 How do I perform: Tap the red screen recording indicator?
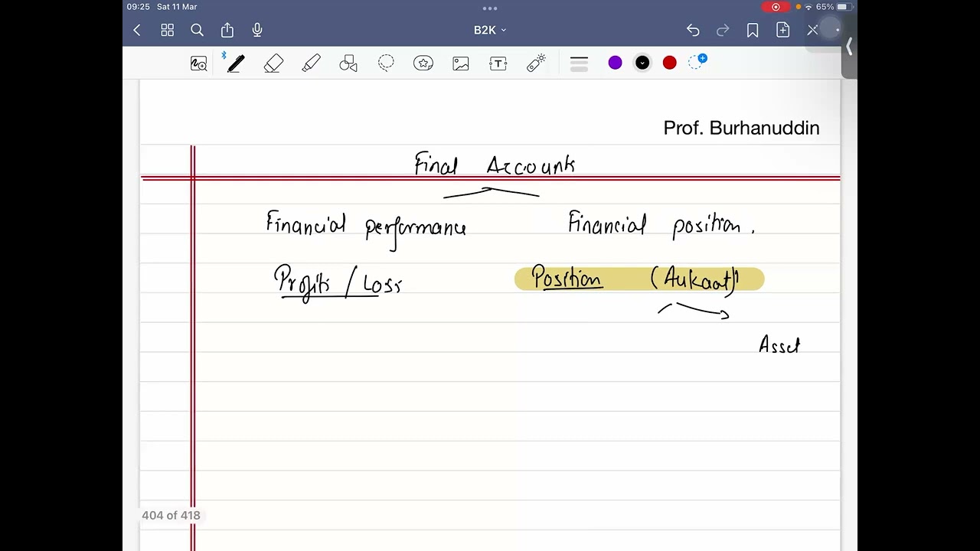click(776, 7)
